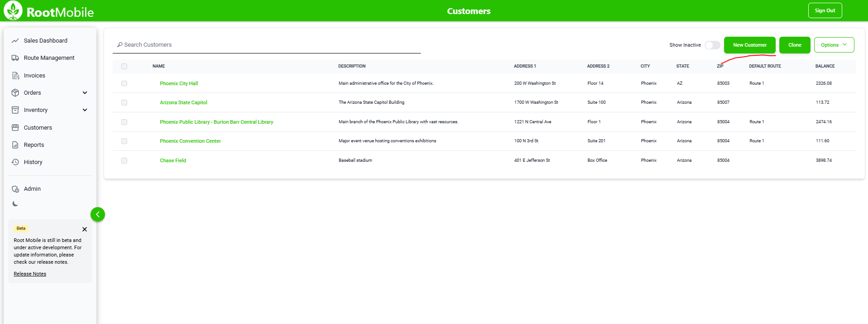Screen dimensions: 868x324
Task: Click zip 85007 in Arizona State Capitol row
Action: (723, 102)
